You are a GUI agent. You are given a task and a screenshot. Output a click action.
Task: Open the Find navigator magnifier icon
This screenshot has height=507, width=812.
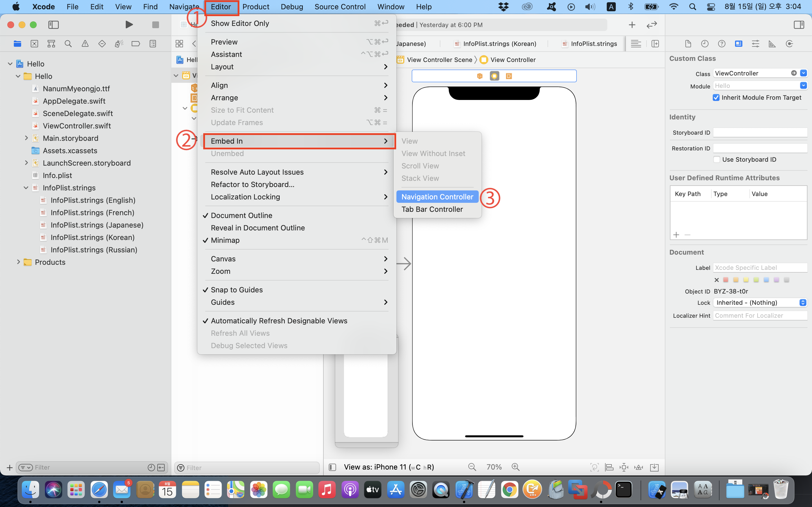[x=68, y=44]
